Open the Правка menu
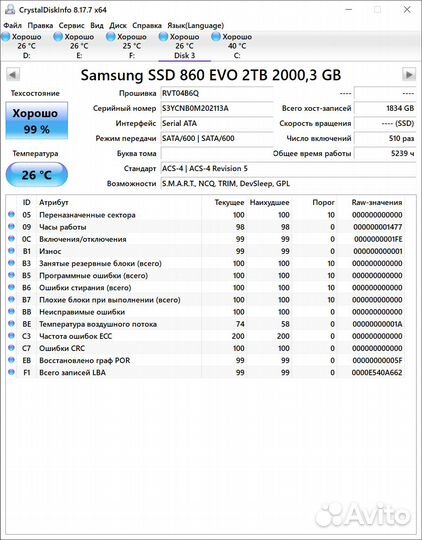Image resolution: width=422 pixels, height=540 pixels. [x=40, y=25]
